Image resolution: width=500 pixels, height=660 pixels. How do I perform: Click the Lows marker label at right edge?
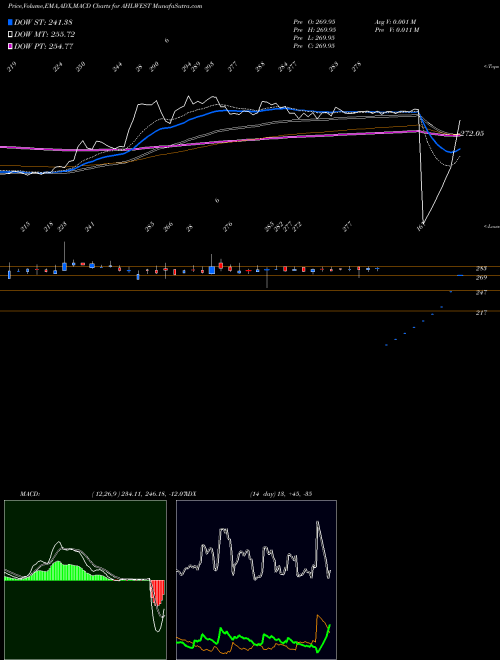click(x=492, y=226)
